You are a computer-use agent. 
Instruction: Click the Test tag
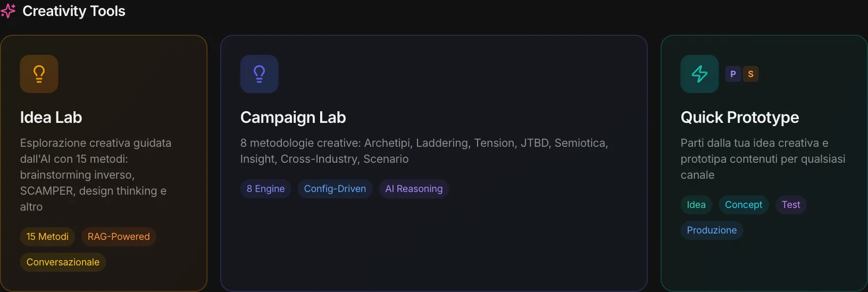point(791,205)
